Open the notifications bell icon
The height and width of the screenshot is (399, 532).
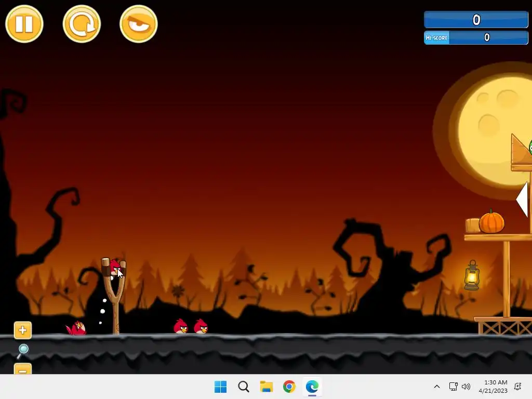coord(518,387)
